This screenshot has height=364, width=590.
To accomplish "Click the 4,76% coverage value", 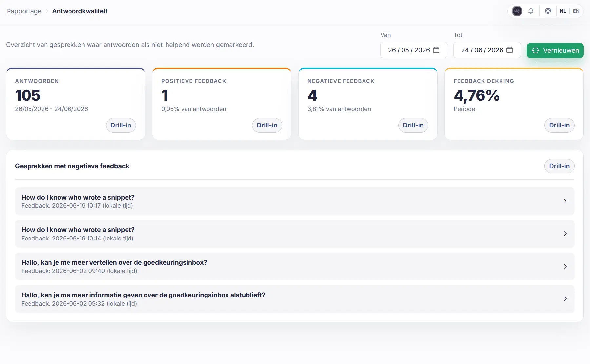I will [x=476, y=95].
